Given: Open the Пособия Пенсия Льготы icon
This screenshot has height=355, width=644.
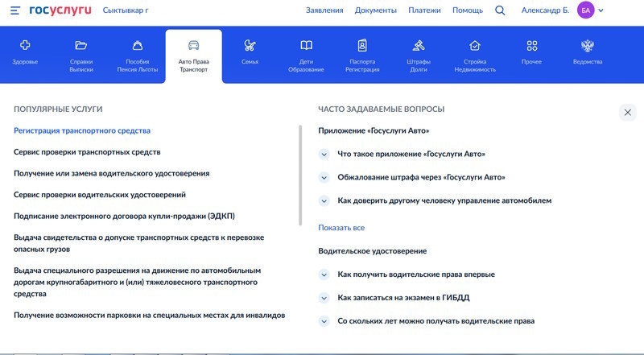Looking at the screenshot, I should (x=137, y=45).
